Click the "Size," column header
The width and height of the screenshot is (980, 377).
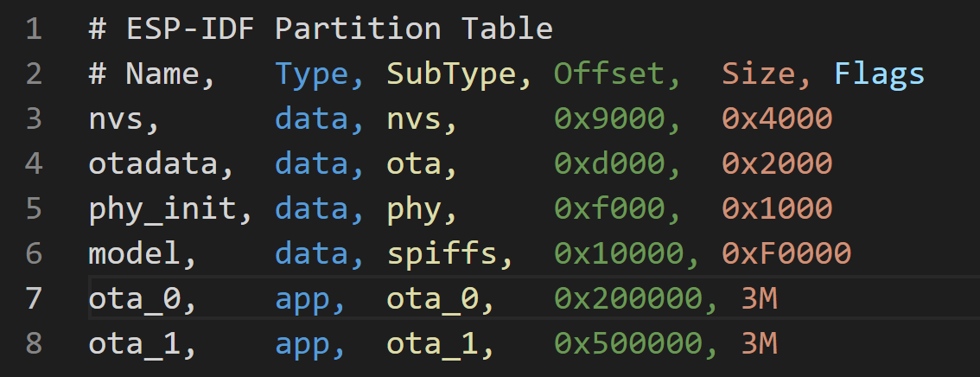click(767, 74)
